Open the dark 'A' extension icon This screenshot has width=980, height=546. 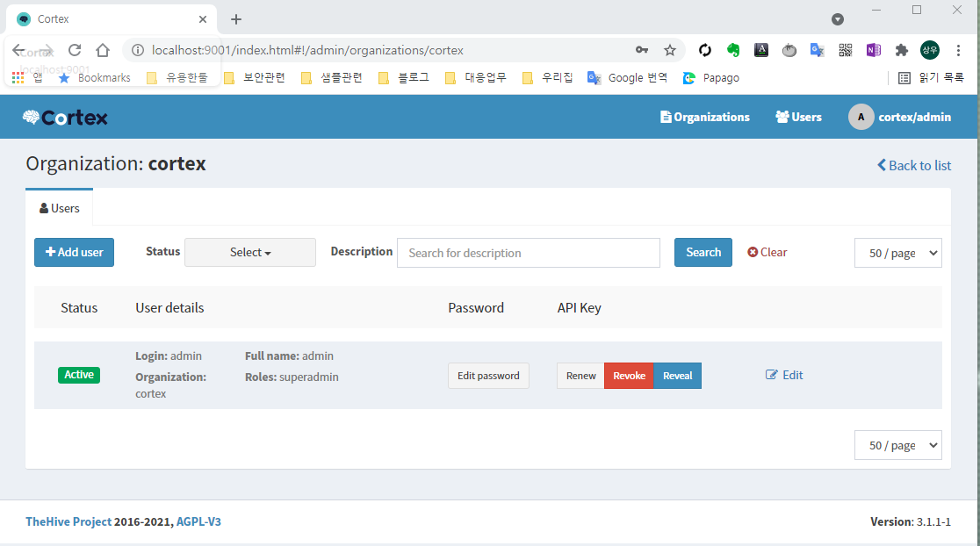pos(761,50)
